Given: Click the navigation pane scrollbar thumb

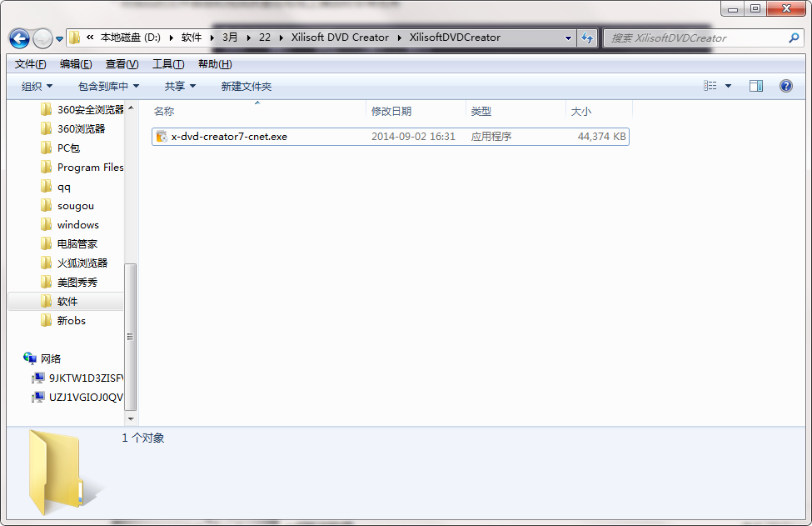Looking at the screenshot, I should point(131,336).
